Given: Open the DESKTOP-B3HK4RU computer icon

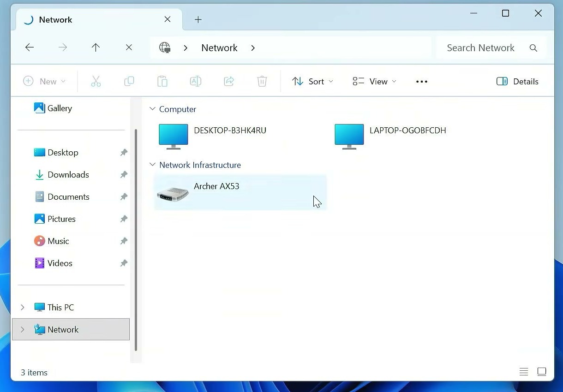Looking at the screenshot, I should pos(174,137).
